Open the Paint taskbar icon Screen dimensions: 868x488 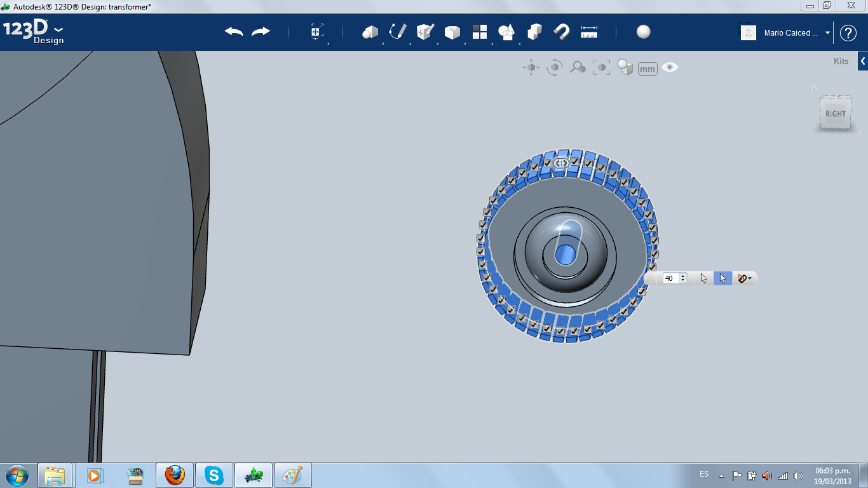point(293,475)
